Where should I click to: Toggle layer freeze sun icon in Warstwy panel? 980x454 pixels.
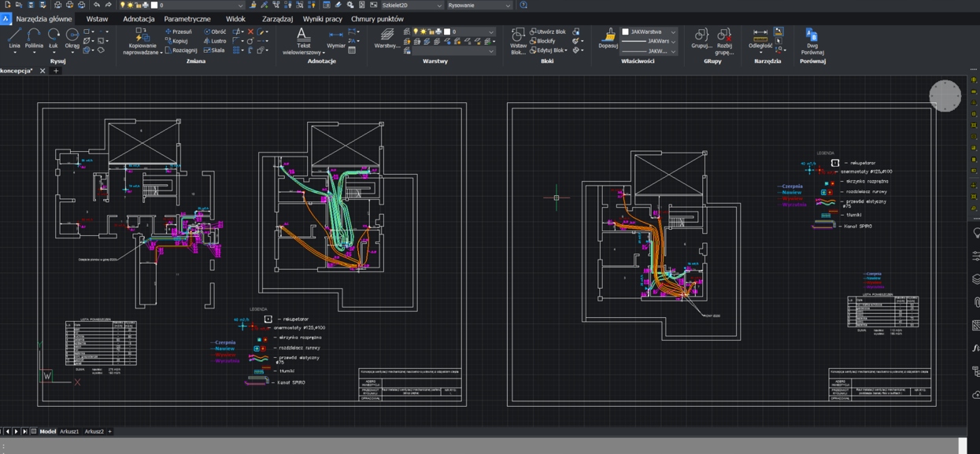423,32
